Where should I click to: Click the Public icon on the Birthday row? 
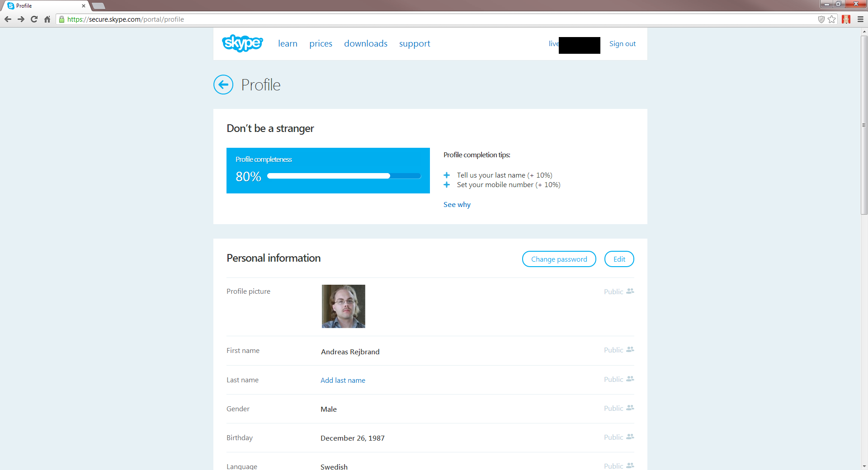[x=630, y=437]
